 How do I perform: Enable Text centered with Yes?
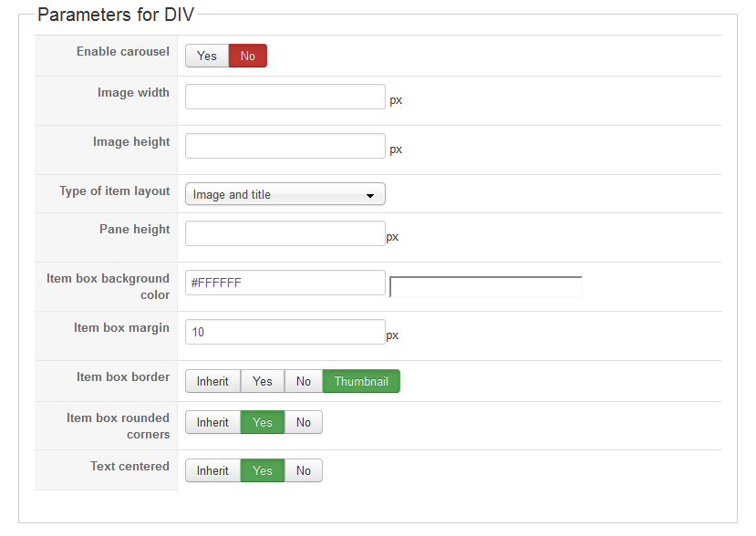click(x=263, y=470)
